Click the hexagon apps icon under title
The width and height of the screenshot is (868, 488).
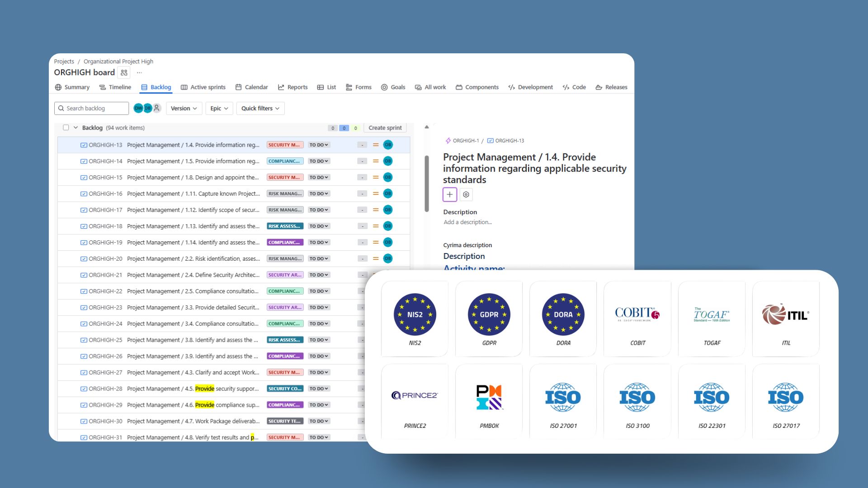(466, 194)
